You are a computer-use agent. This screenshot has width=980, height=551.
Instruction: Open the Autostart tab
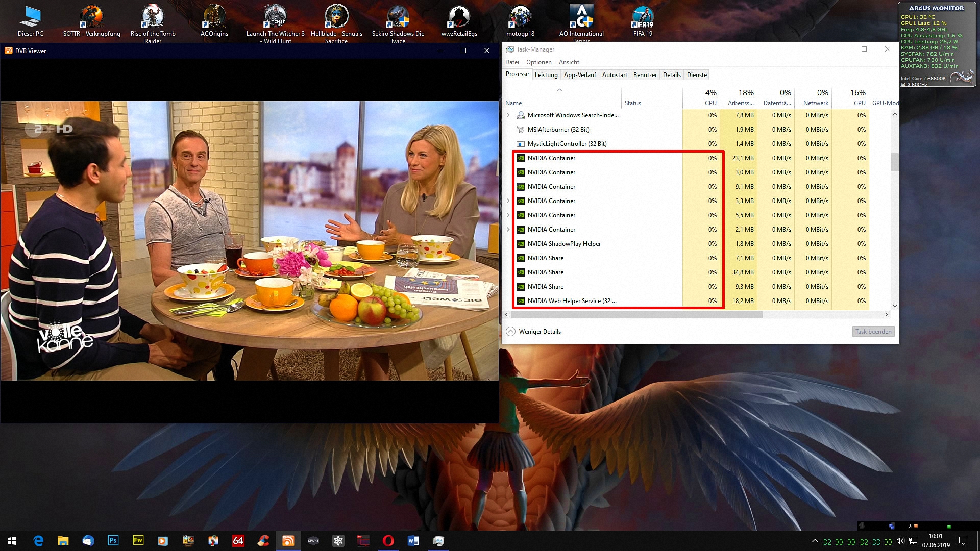tap(614, 75)
